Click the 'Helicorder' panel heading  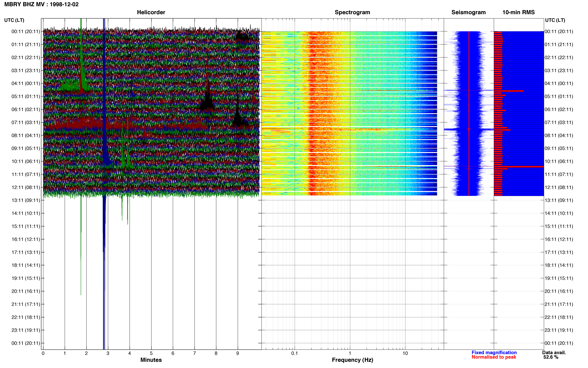click(151, 12)
